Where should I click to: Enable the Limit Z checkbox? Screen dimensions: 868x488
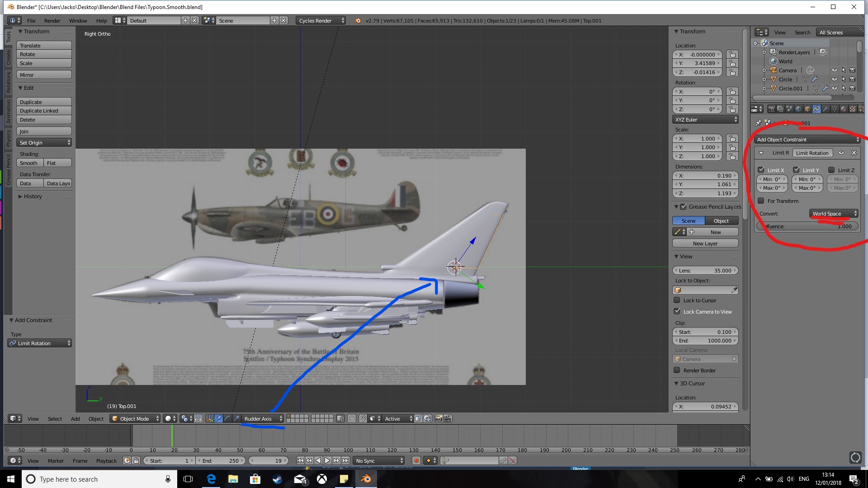pos(831,170)
